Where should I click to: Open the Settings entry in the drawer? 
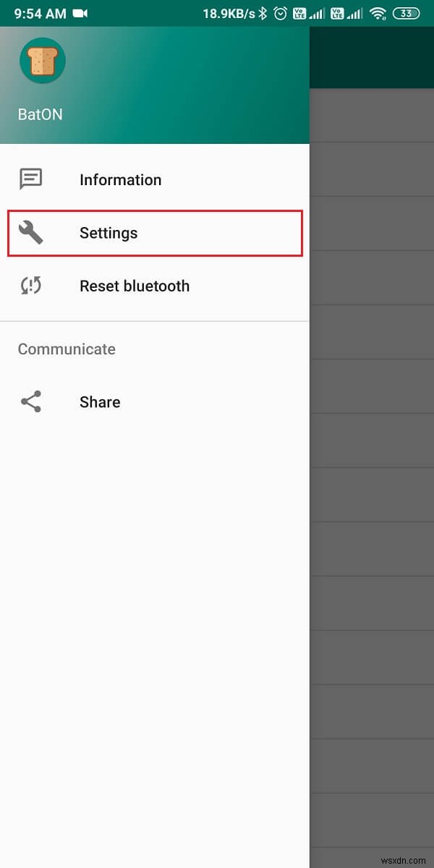109,233
